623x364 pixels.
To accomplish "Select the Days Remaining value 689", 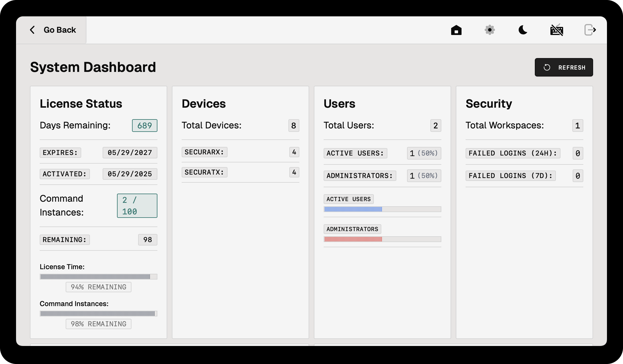I will [145, 126].
